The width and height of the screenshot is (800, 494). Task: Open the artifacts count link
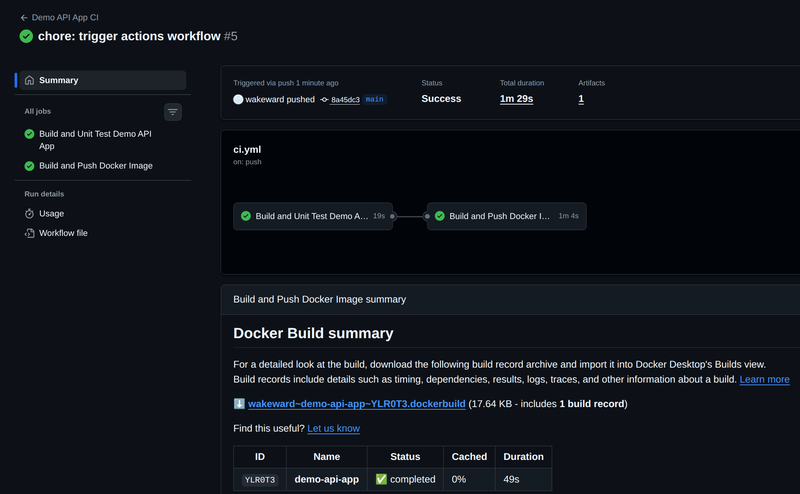tap(581, 99)
